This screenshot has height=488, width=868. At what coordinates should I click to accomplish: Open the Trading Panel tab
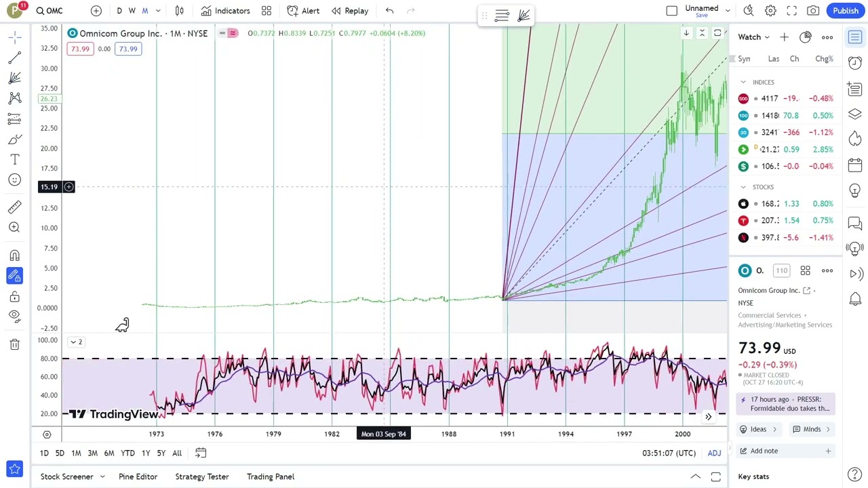coord(271,477)
